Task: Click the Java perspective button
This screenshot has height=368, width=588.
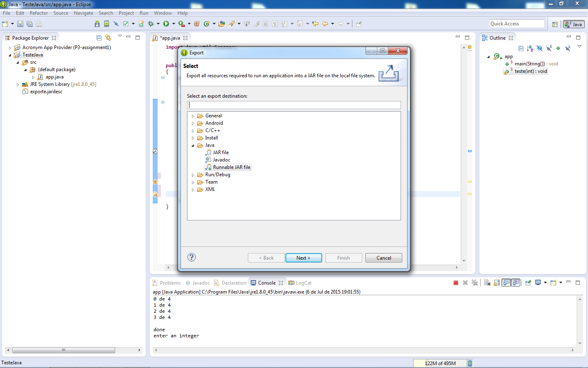Action: 574,24
